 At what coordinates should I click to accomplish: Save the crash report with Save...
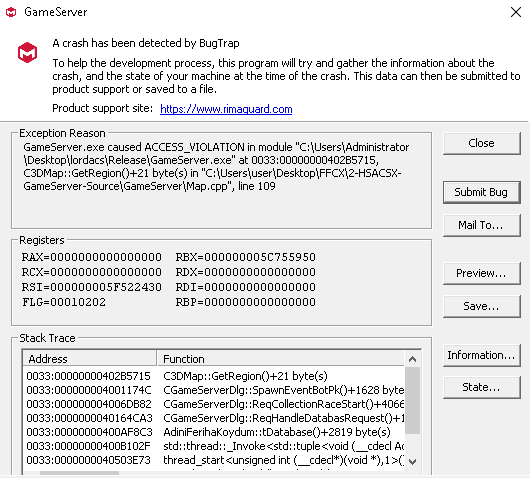pyautogui.click(x=481, y=306)
